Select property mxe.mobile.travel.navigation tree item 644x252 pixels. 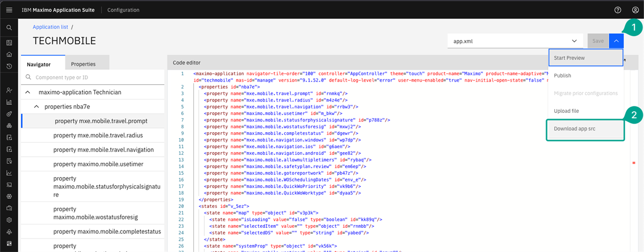[92, 149]
